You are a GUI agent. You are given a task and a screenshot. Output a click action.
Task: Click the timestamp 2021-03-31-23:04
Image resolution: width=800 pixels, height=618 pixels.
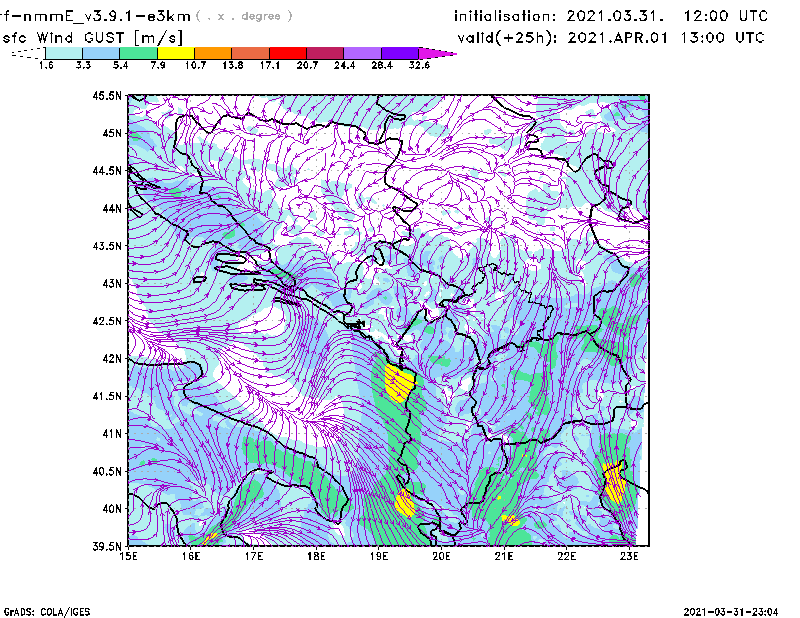click(x=731, y=612)
